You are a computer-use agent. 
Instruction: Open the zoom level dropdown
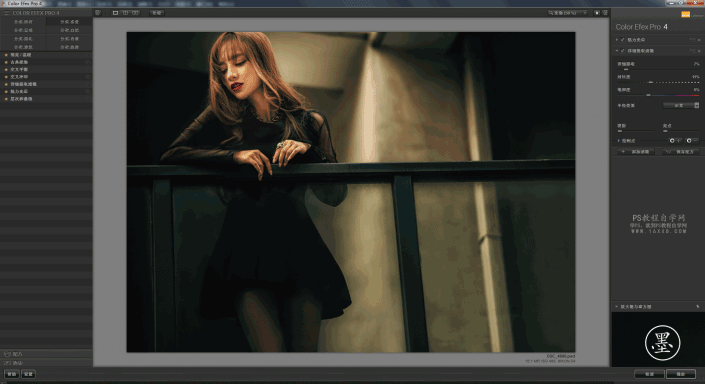pyautogui.click(x=567, y=13)
